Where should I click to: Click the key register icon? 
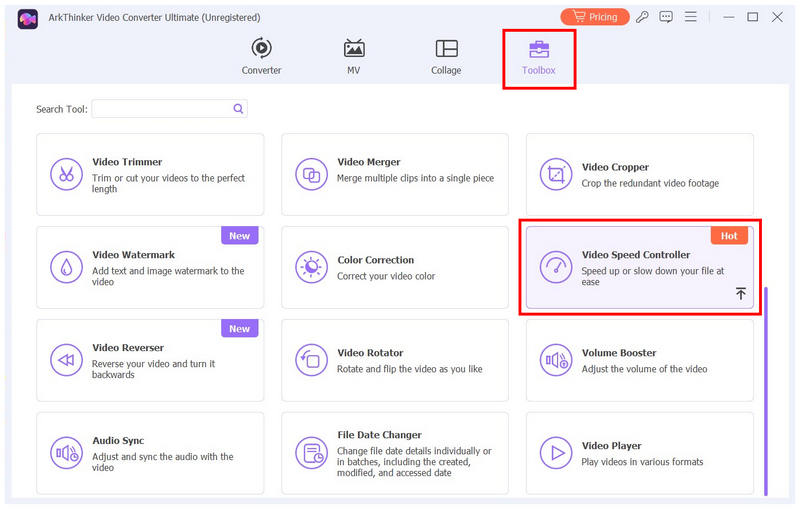[x=642, y=17]
